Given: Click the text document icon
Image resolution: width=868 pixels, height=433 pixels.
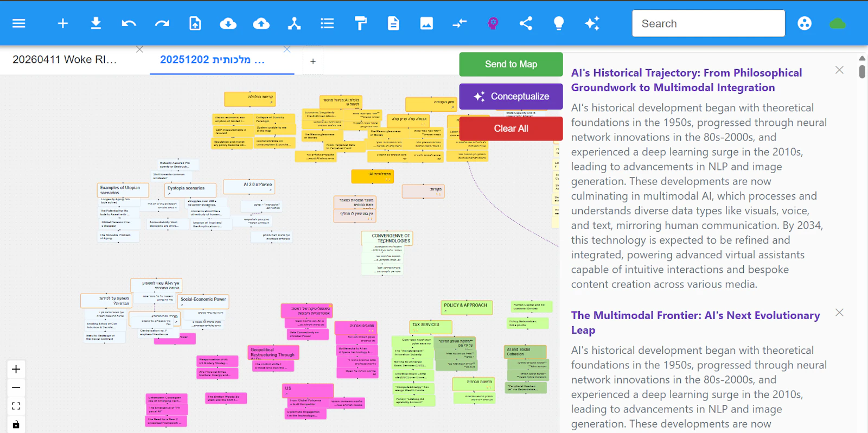Looking at the screenshot, I should click(394, 23).
